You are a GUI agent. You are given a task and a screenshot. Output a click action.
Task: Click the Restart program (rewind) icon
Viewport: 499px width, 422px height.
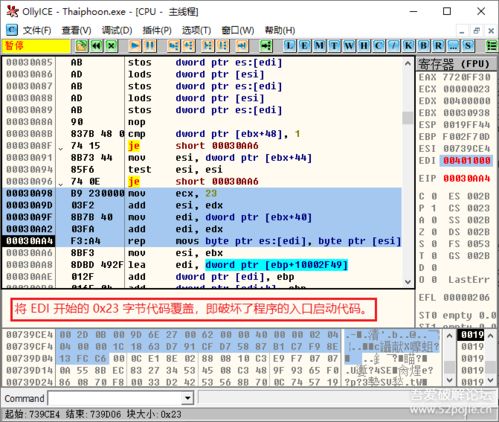point(96,46)
